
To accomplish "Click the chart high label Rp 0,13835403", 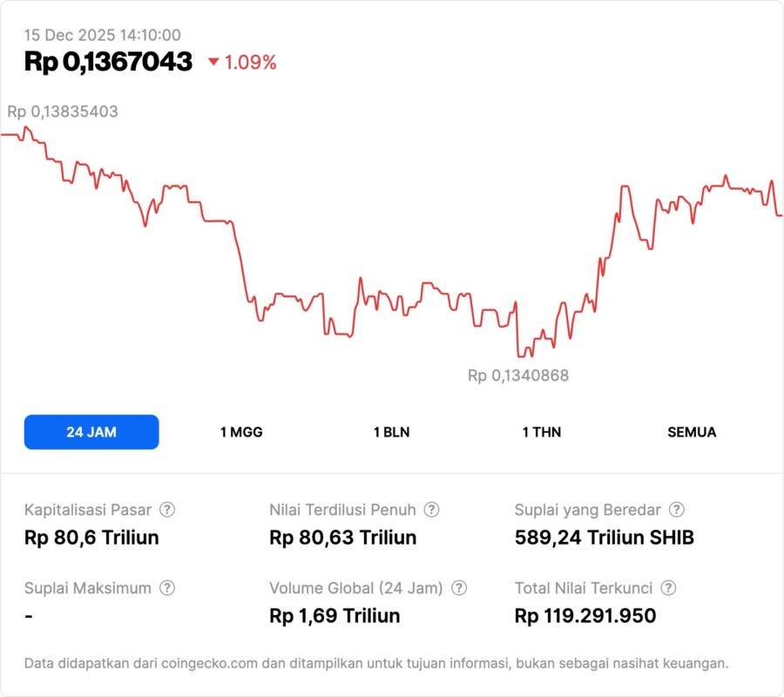I will (x=63, y=112).
